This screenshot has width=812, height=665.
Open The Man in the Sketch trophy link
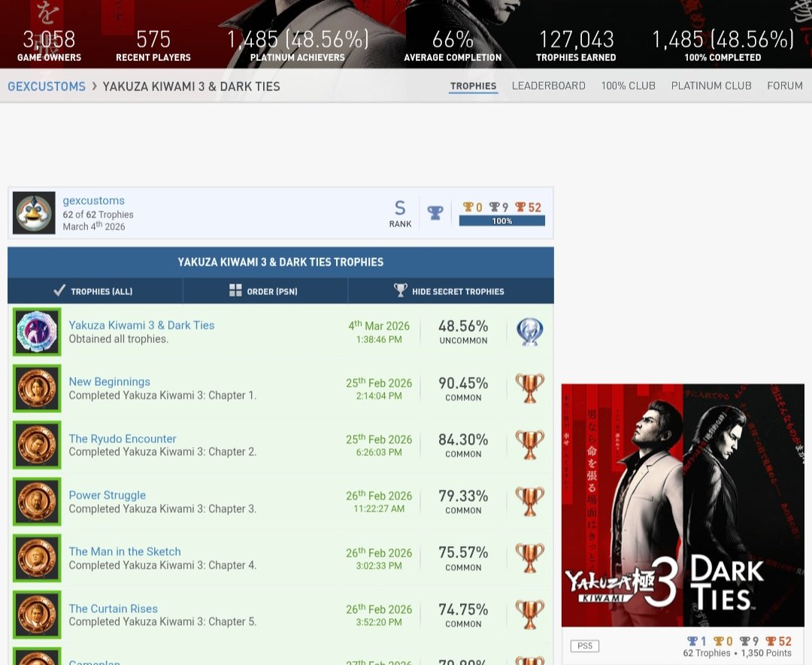click(x=125, y=551)
